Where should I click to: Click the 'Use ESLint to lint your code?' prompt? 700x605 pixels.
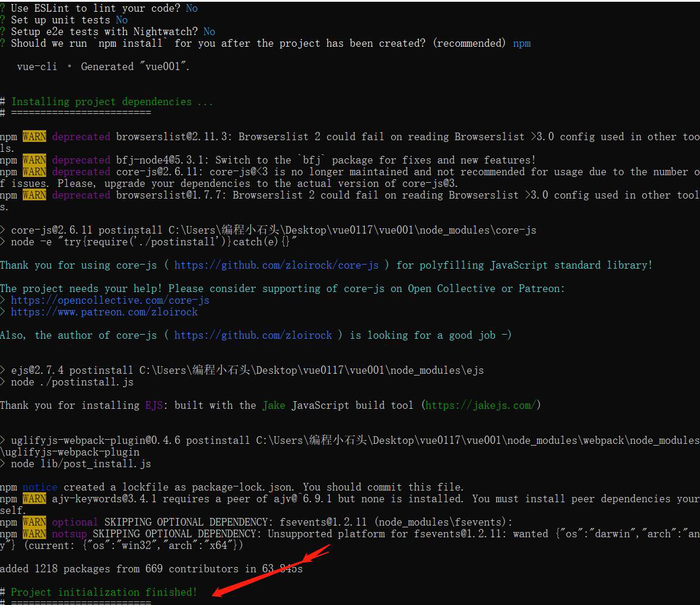96,8
